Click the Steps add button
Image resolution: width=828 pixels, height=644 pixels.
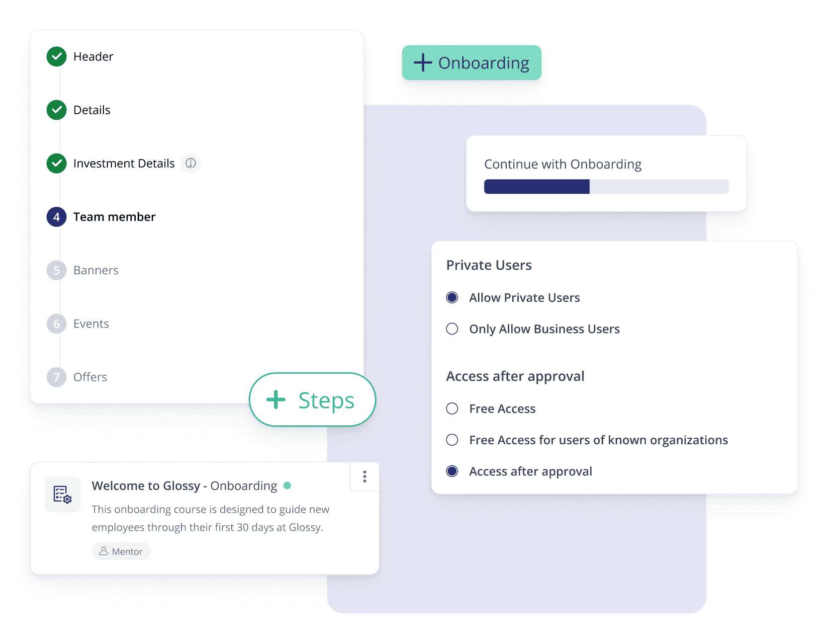click(312, 400)
